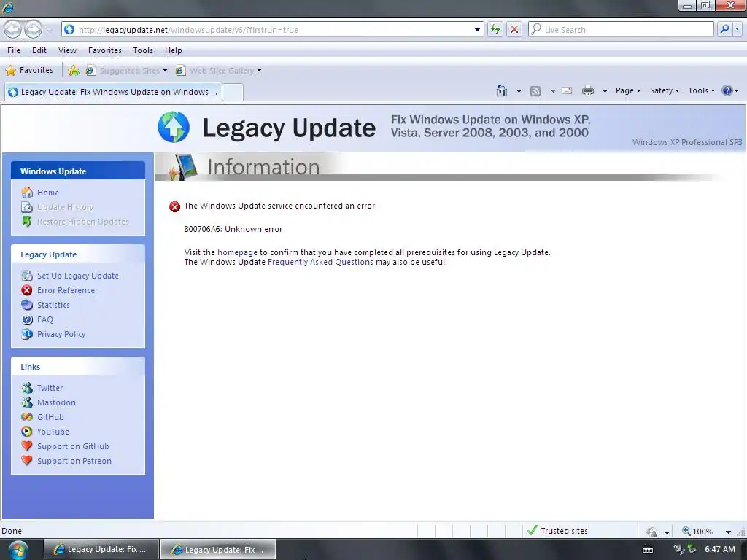Click the Error Reference red X icon

tap(27, 290)
